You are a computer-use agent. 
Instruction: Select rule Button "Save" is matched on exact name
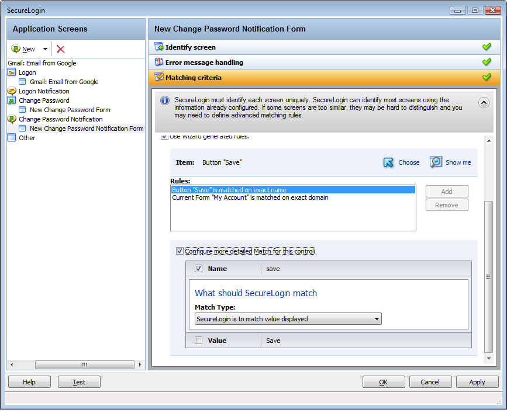click(x=293, y=190)
